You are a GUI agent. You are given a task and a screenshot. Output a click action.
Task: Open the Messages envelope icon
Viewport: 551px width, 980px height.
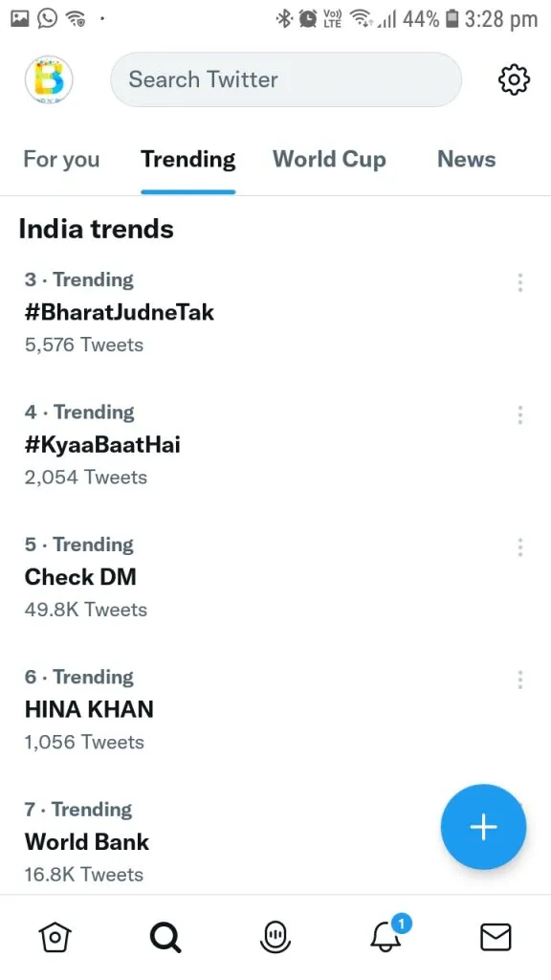pyautogui.click(x=496, y=938)
